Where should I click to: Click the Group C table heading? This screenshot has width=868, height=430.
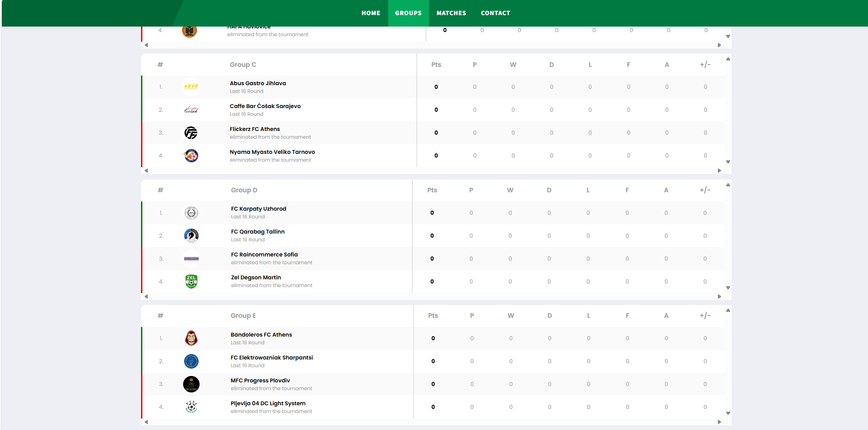point(243,65)
